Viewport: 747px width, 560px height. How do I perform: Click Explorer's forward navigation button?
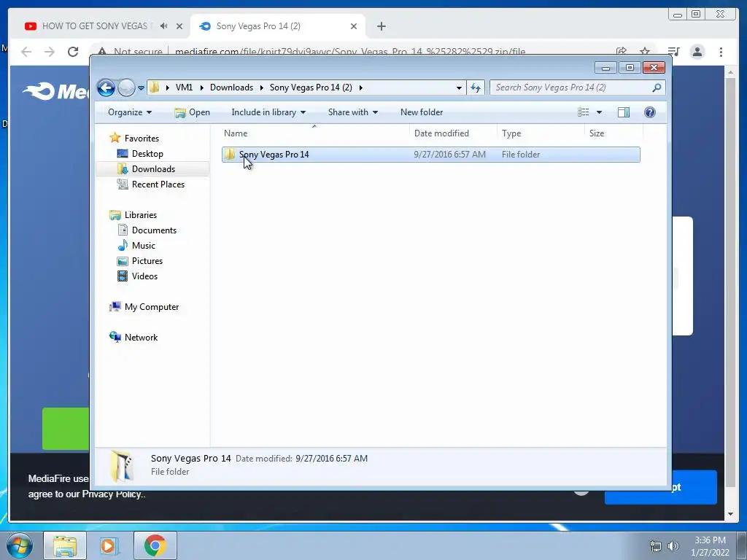126,87
